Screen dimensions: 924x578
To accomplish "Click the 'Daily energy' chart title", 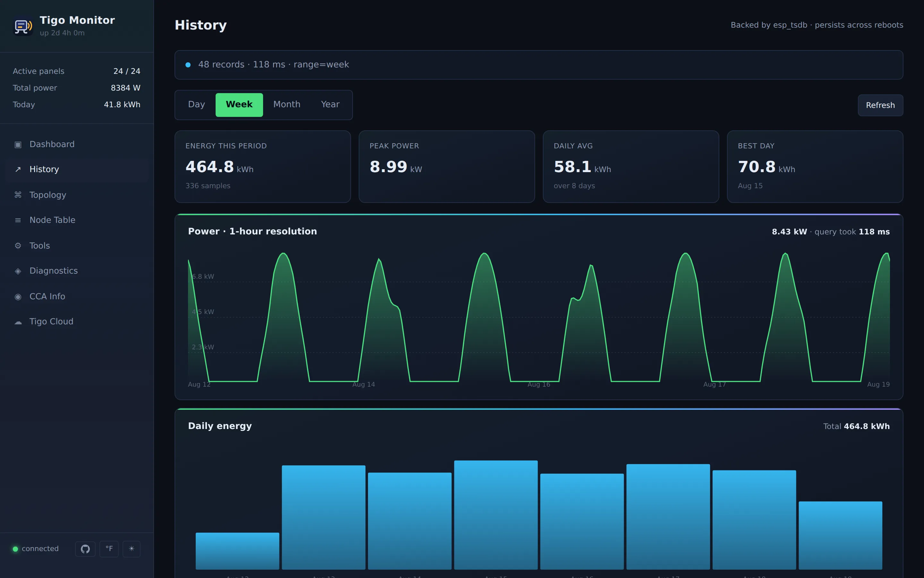I will (220, 426).
